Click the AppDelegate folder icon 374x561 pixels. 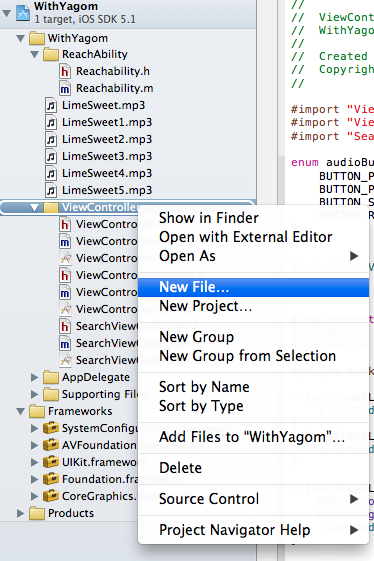[x=51, y=377]
